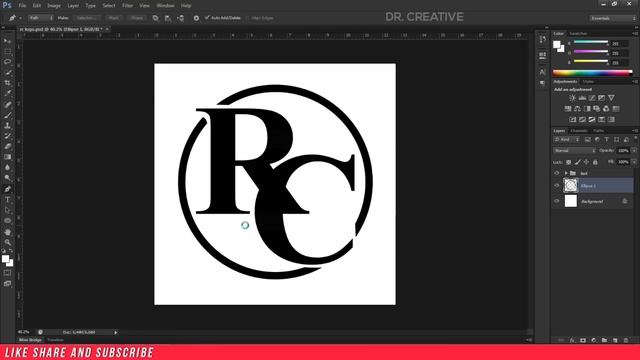Click the Brightness/Contrast adjustment icon

pos(573,98)
